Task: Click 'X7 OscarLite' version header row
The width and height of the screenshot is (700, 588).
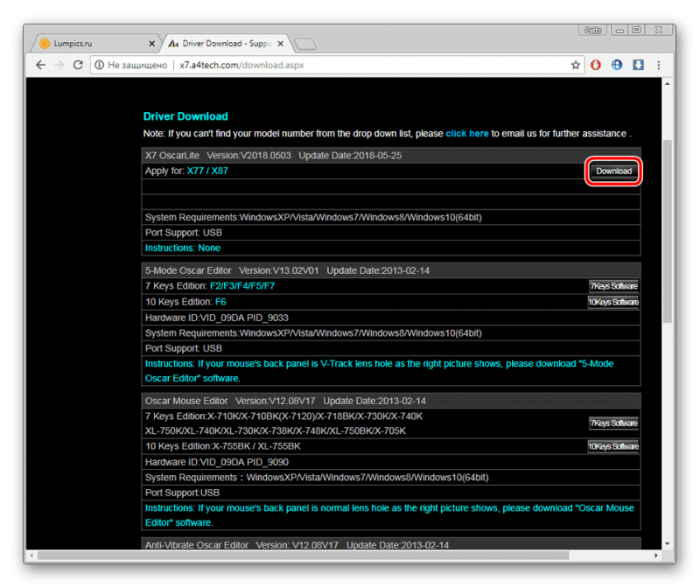Action: (x=391, y=156)
